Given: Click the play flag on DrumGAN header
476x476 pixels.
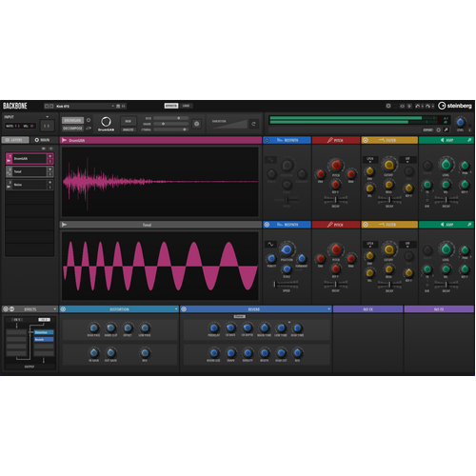Looking at the screenshot, I should [x=64, y=140].
